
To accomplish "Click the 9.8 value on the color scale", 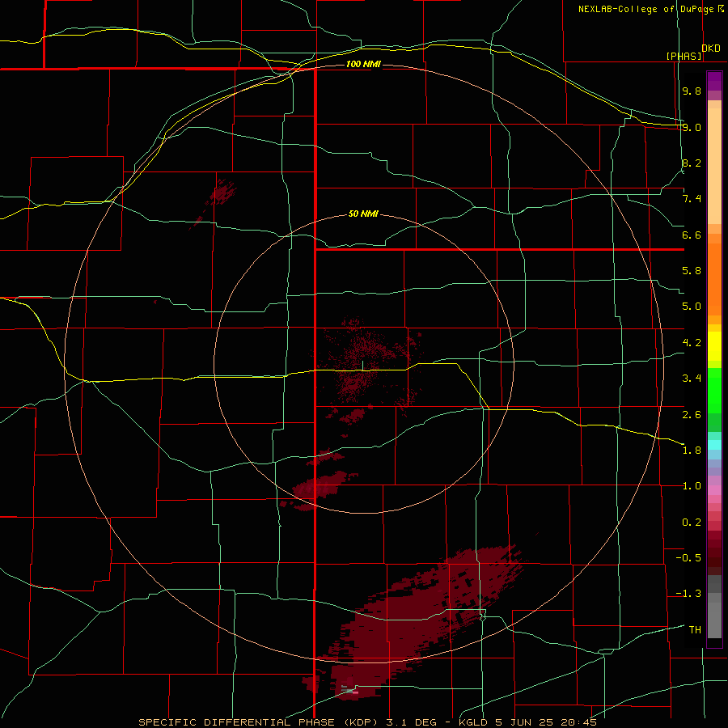I will point(692,91).
